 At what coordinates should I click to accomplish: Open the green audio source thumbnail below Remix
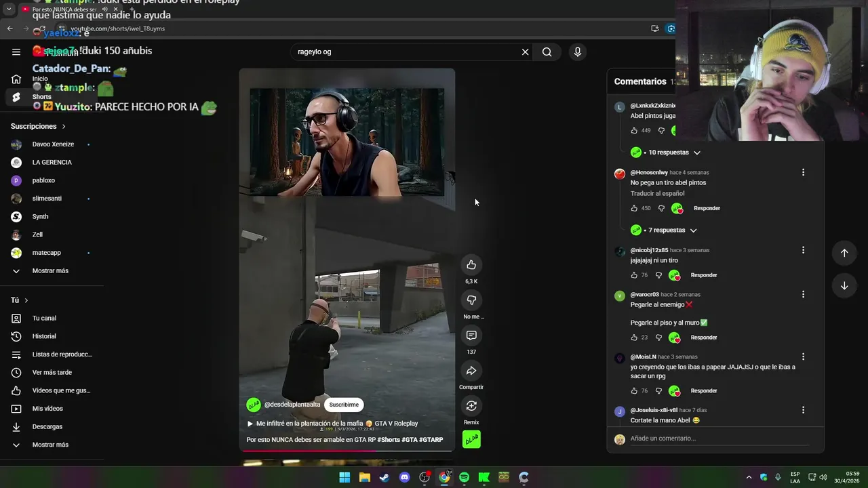pos(471,439)
